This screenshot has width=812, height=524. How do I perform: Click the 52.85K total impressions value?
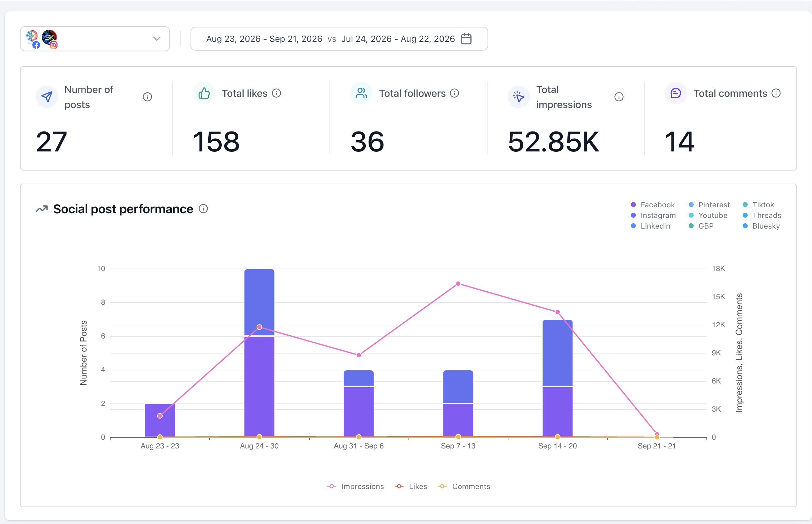click(553, 141)
